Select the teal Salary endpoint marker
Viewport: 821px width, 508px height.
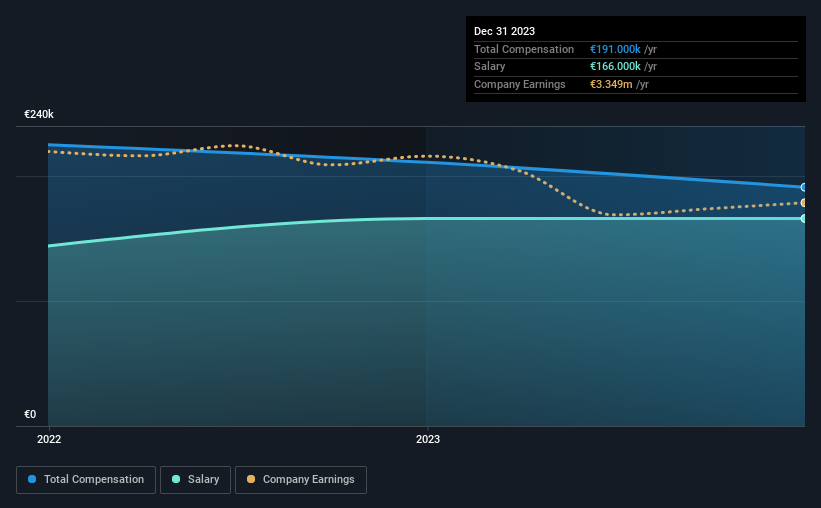pos(804,218)
